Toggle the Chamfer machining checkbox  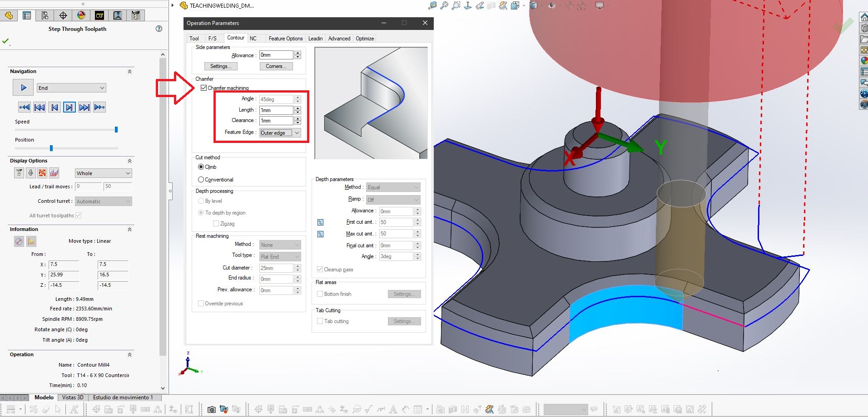pyautogui.click(x=203, y=88)
